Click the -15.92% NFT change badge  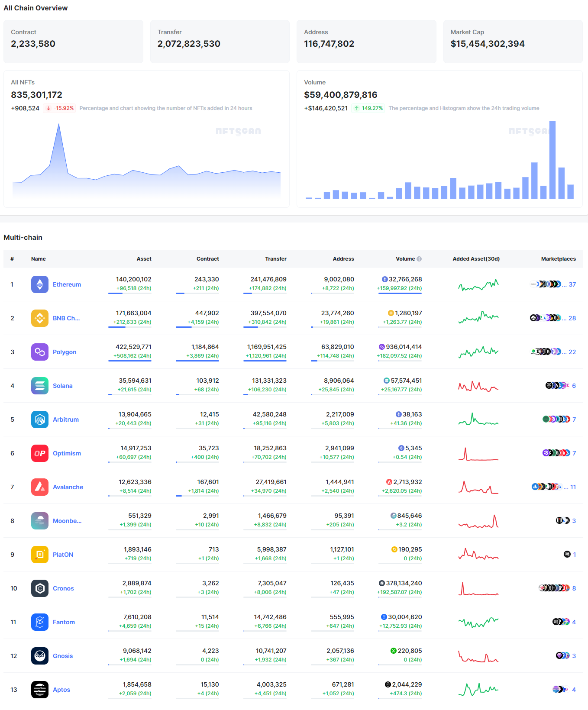[59, 108]
